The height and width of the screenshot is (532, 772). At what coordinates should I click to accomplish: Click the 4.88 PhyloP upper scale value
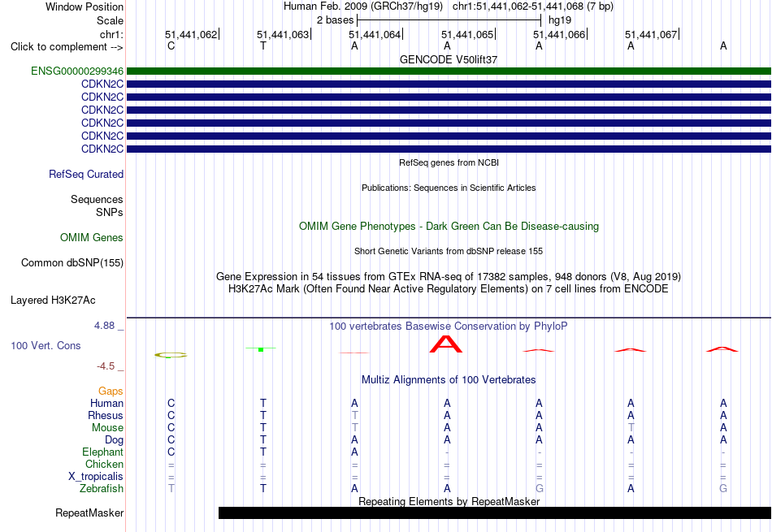tap(104, 326)
